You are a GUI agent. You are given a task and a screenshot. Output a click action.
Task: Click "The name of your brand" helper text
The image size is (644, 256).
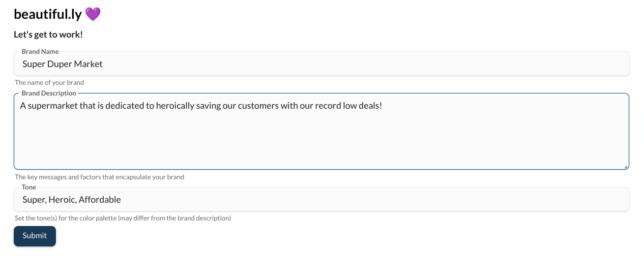(x=49, y=82)
